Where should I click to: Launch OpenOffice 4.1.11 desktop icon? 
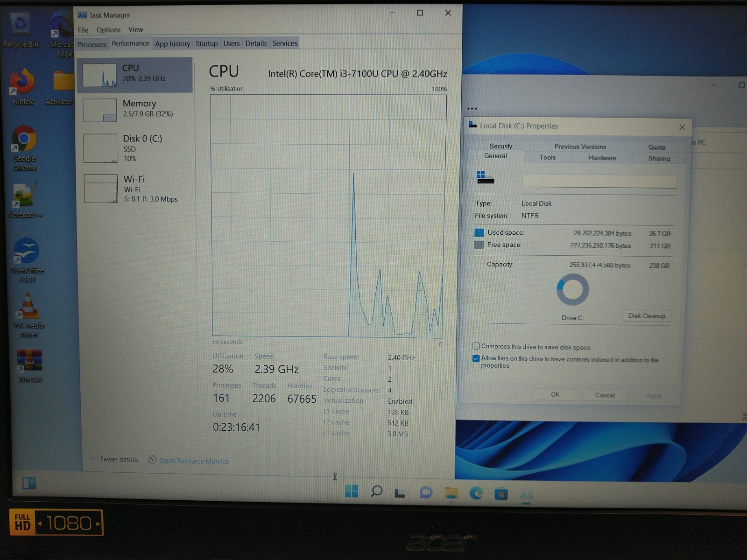(x=27, y=260)
